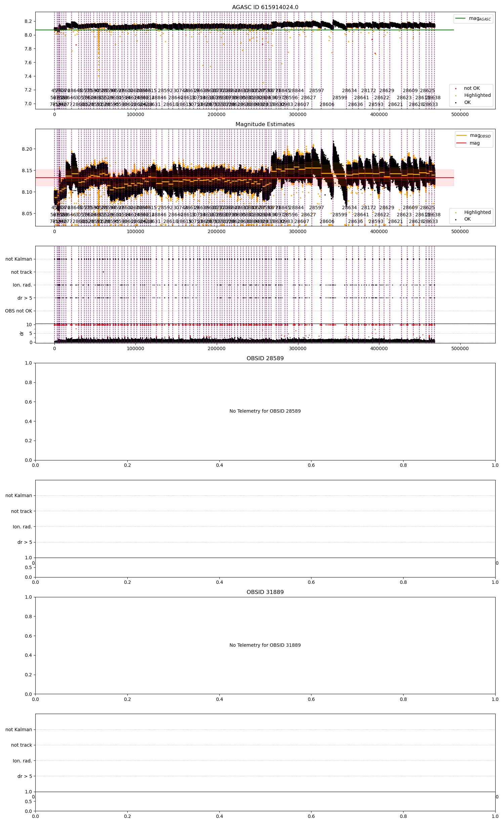Click obsid label 28627 in Magnitude Estimates plot

coord(308,215)
